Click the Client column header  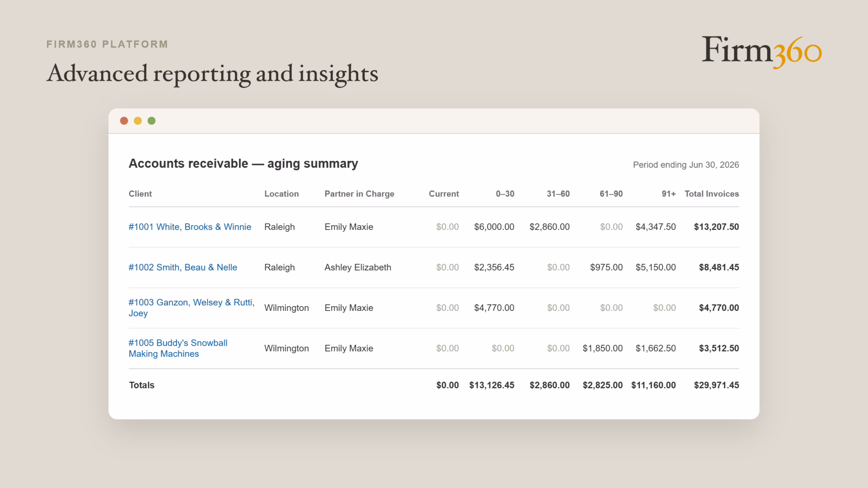click(140, 194)
